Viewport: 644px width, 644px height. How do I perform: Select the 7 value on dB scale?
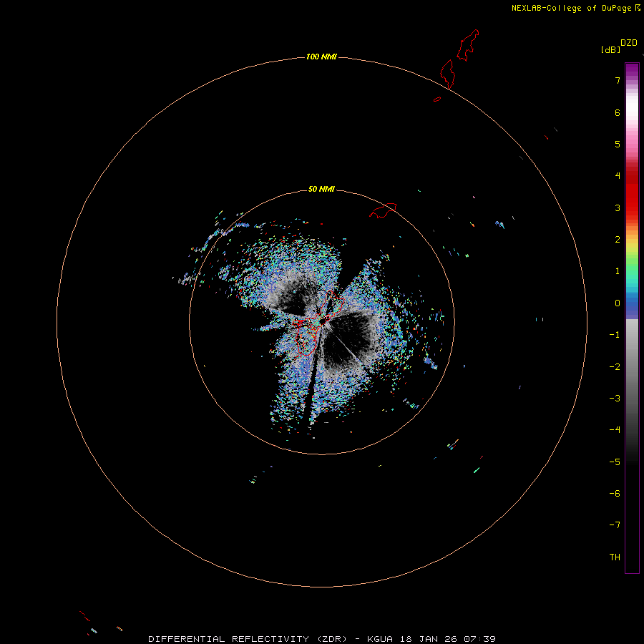point(618,80)
